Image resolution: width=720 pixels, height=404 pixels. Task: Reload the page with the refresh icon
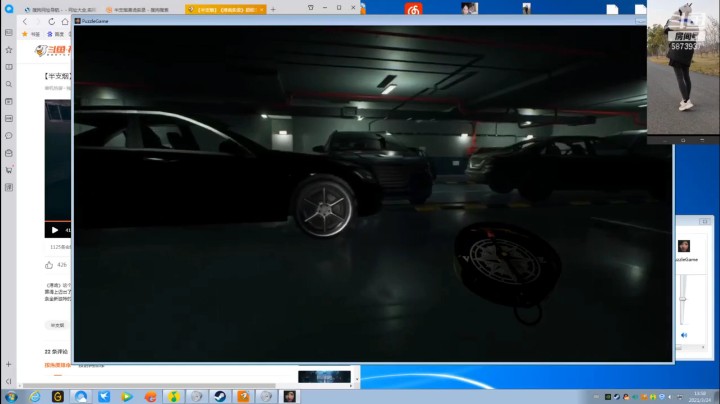51,22
